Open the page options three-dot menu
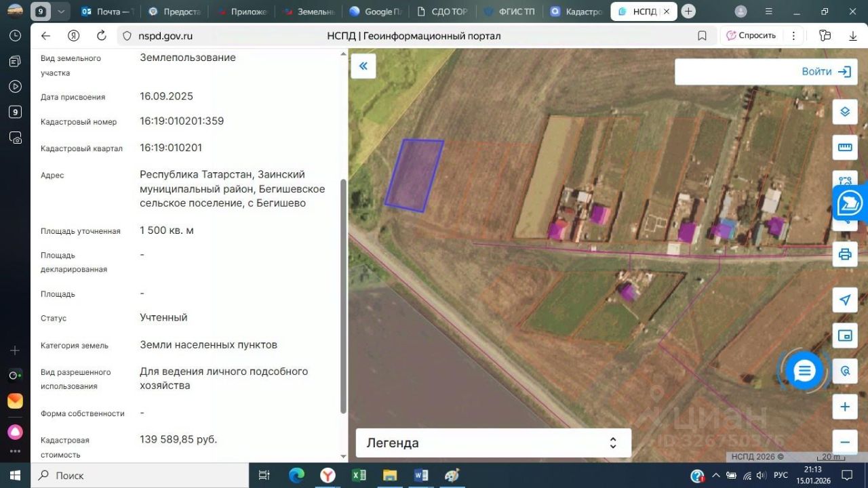This screenshot has width=868, height=488. (x=793, y=36)
